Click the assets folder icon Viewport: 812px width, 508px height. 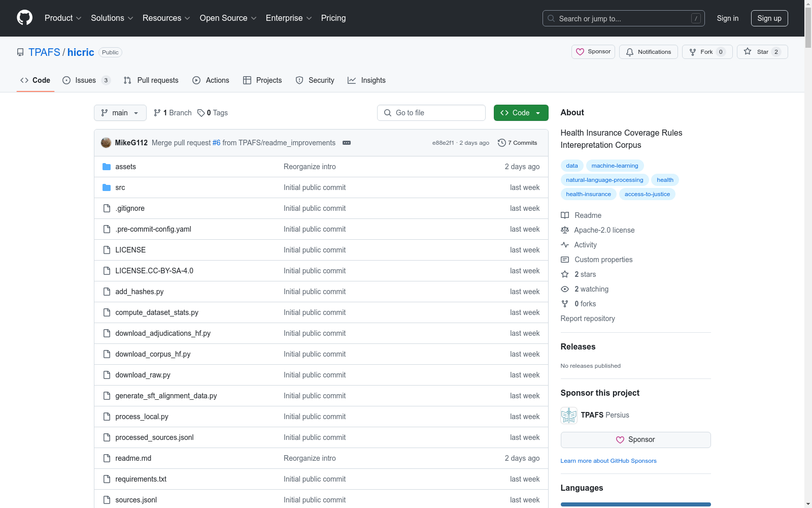click(107, 167)
